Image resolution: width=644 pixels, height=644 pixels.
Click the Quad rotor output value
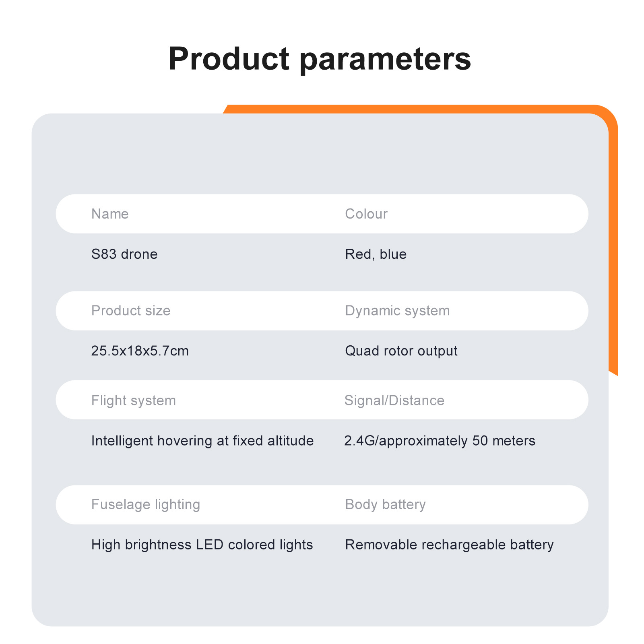(401, 351)
